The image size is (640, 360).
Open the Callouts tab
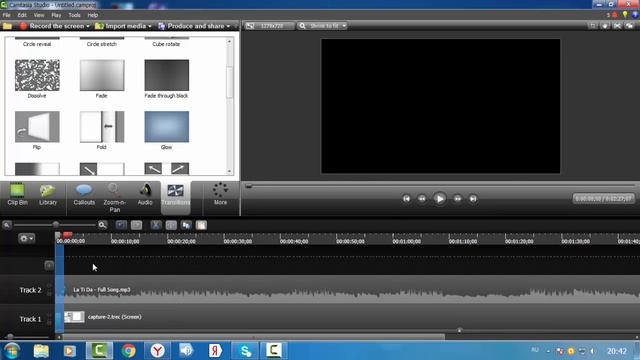click(84, 195)
